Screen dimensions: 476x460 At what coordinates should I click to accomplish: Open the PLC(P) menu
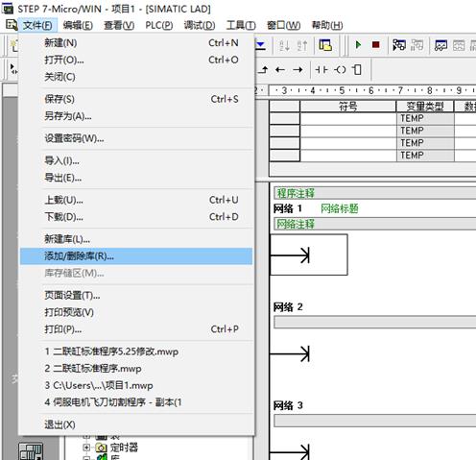tap(159, 25)
